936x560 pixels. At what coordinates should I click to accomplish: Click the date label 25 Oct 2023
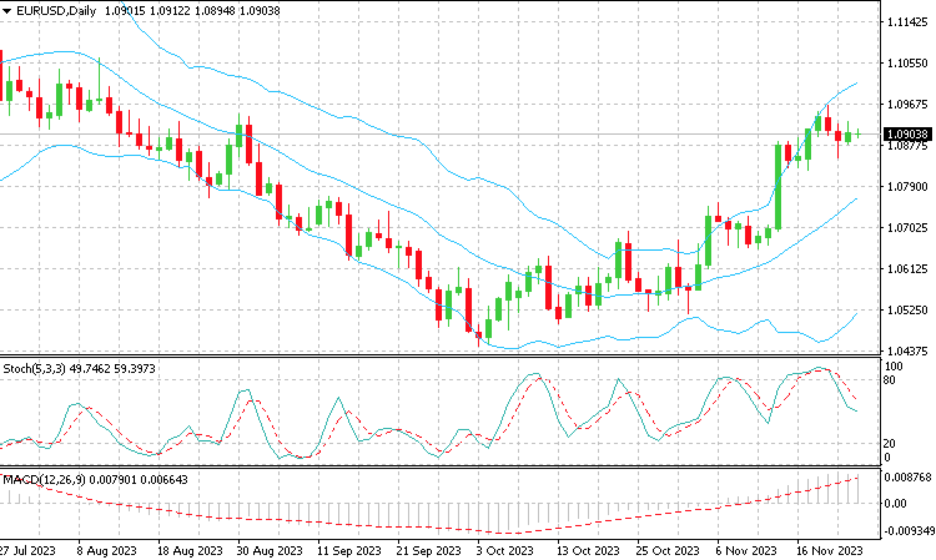[x=668, y=551]
